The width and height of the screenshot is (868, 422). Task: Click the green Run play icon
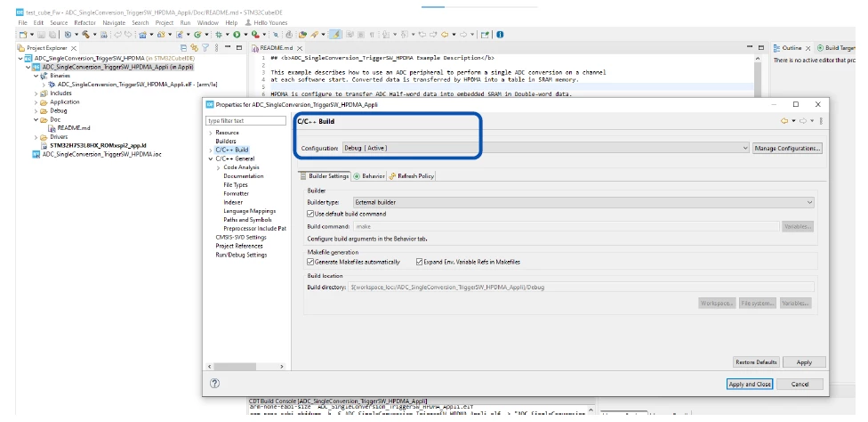(237, 35)
